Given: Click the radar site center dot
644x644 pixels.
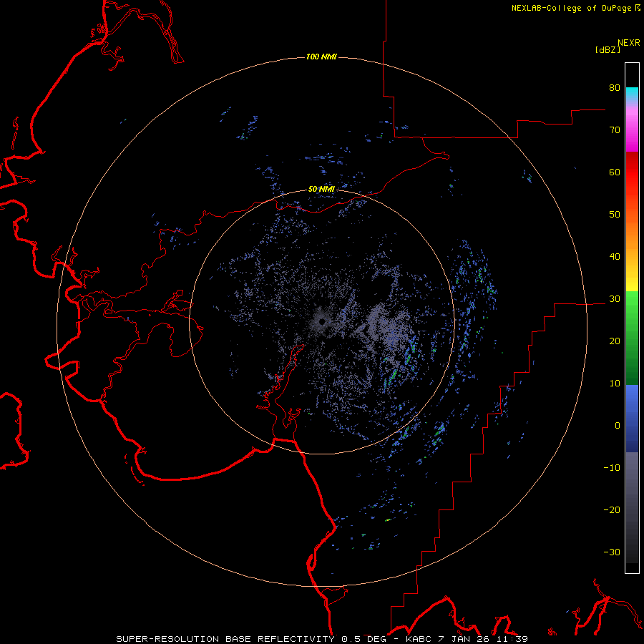Looking at the screenshot, I should coord(321,321).
